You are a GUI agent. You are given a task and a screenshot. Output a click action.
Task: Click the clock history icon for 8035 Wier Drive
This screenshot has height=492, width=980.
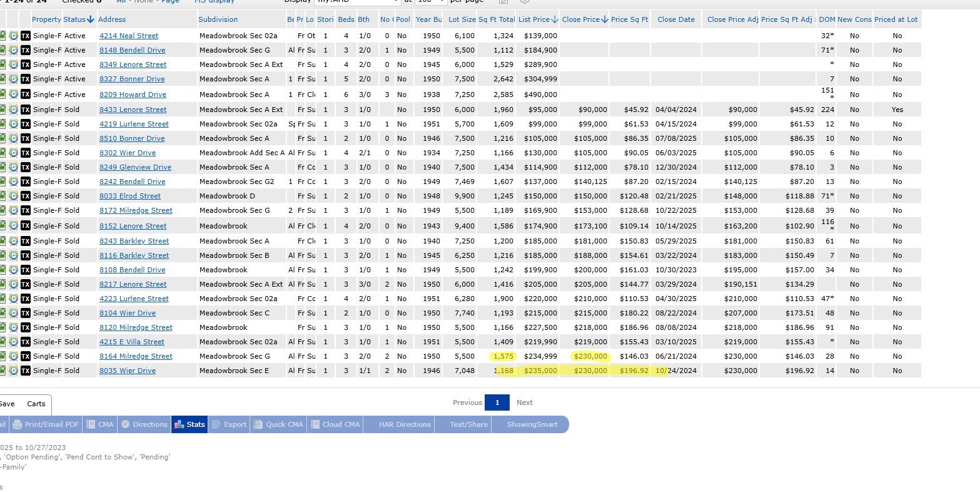click(x=14, y=371)
